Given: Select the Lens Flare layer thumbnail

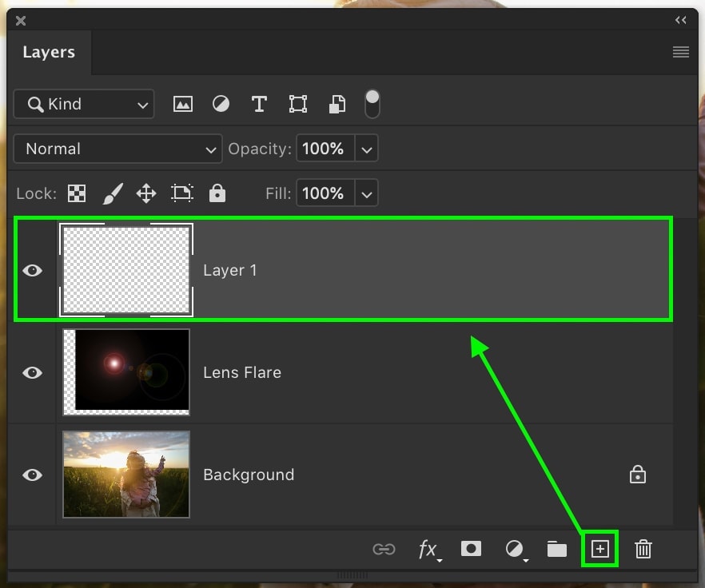Looking at the screenshot, I should 126,371.
